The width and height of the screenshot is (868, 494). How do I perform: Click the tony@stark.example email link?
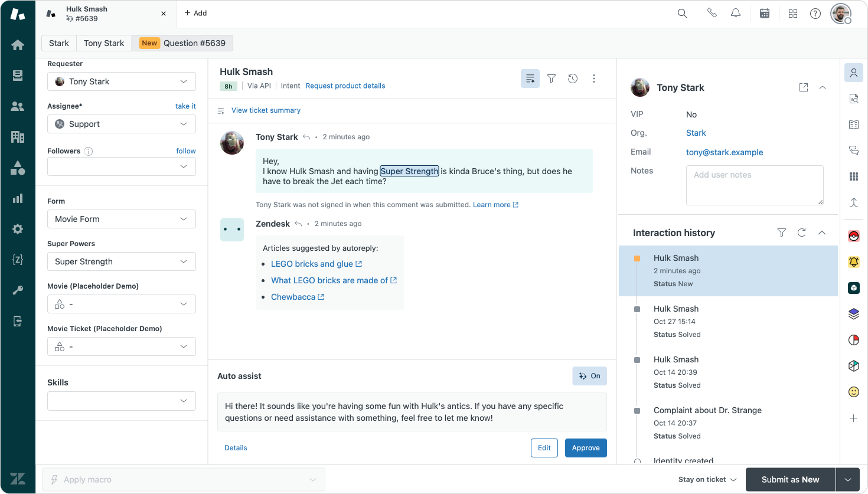coord(725,152)
